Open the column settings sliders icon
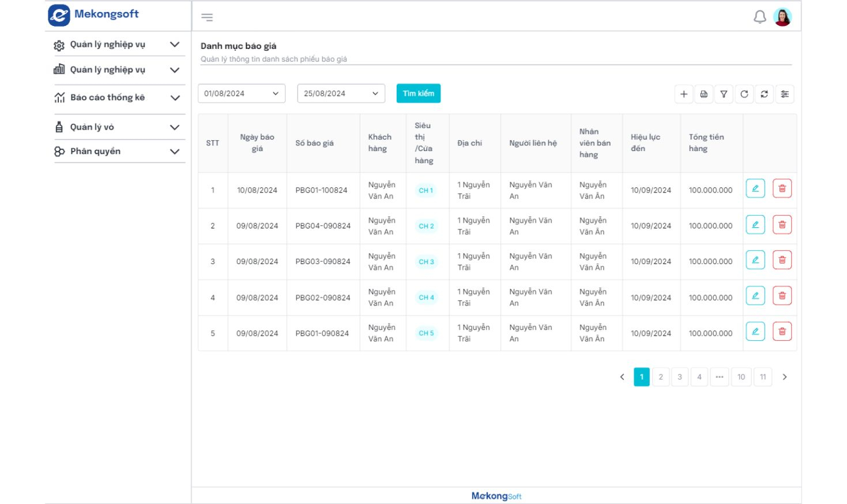 click(x=785, y=94)
